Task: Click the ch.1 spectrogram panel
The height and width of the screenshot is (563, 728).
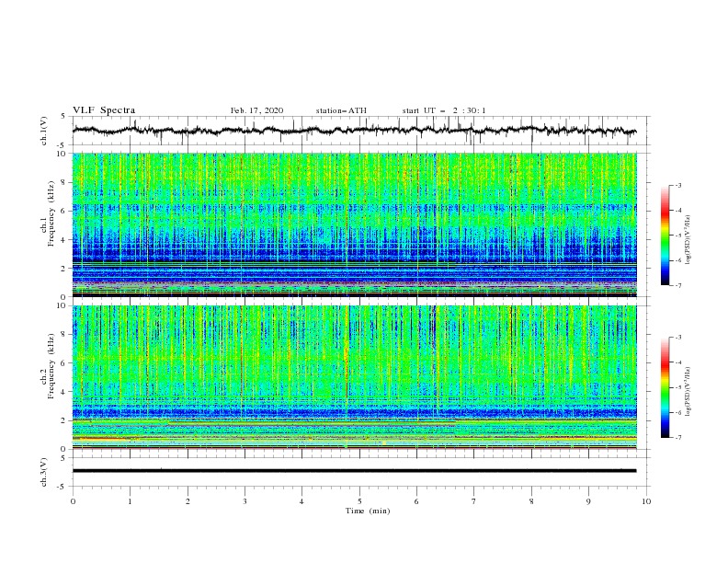Action: click(355, 224)
